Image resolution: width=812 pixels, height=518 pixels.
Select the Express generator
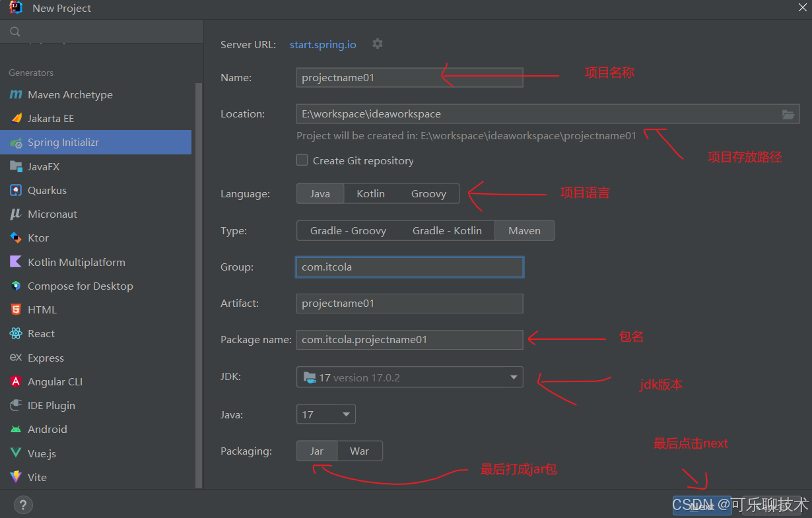[x=96, y=358]
